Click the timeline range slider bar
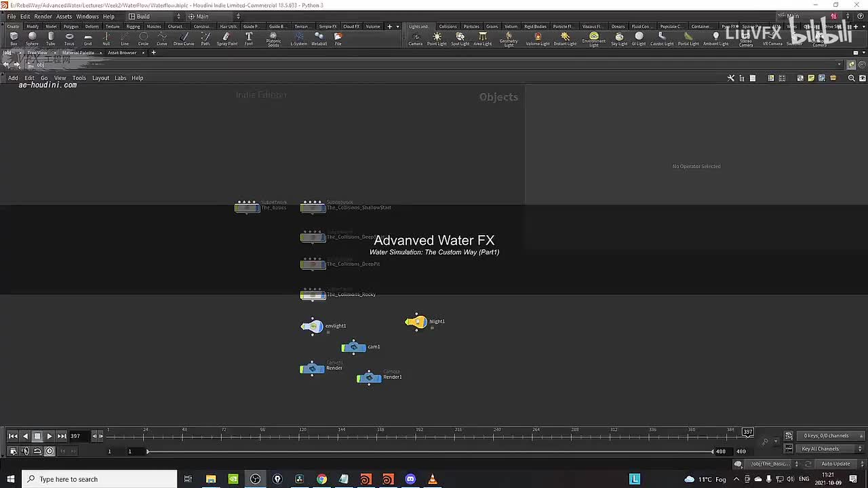The image size is (868, 488). (x=431, y=451)
